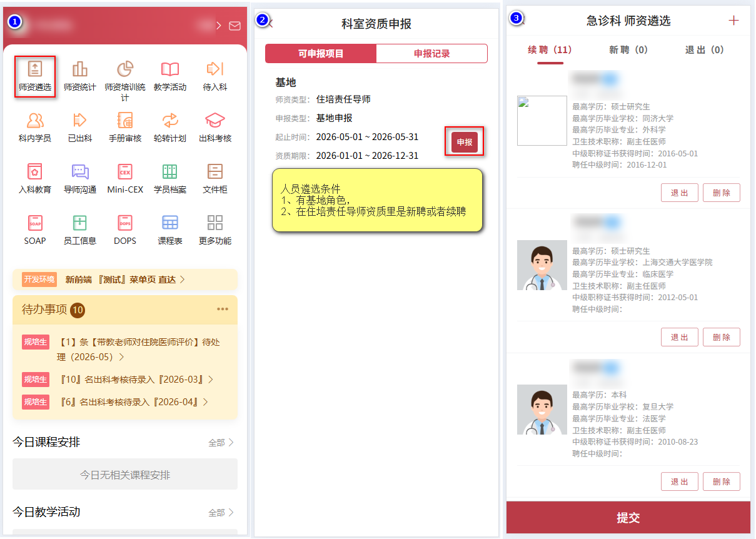Click broken photo of 同济大学 teacher
756x539 pixels.
tap(542, 121)
